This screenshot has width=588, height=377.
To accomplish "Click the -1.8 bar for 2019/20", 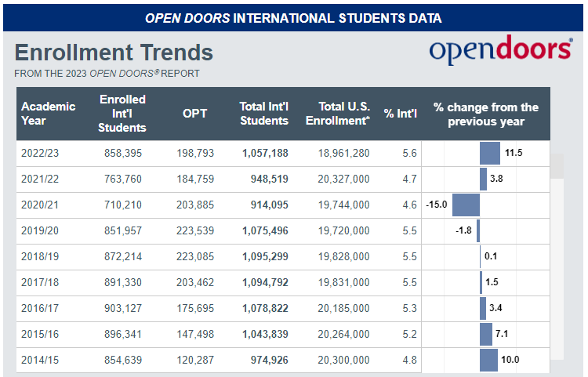I will click(477, 230).
